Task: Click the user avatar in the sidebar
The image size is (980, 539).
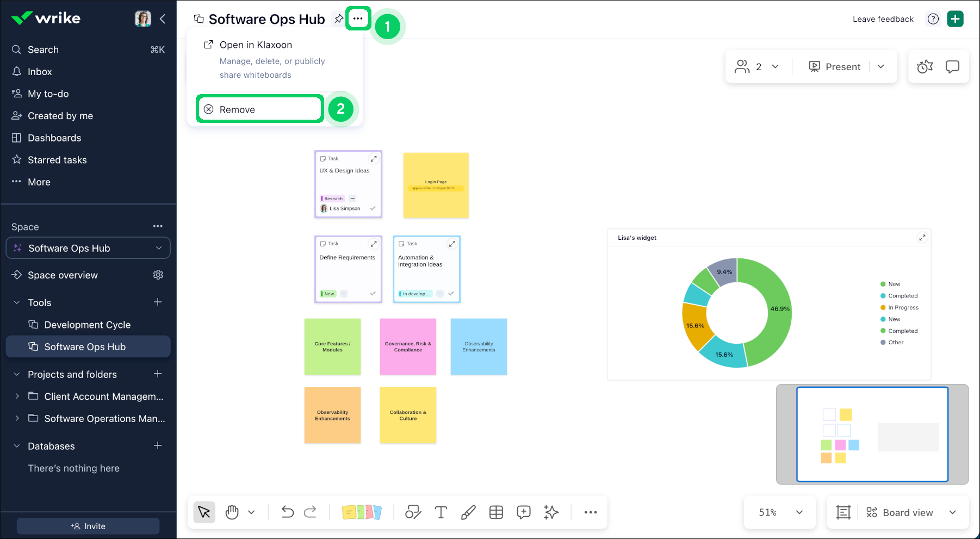Action: coord(142,18)
